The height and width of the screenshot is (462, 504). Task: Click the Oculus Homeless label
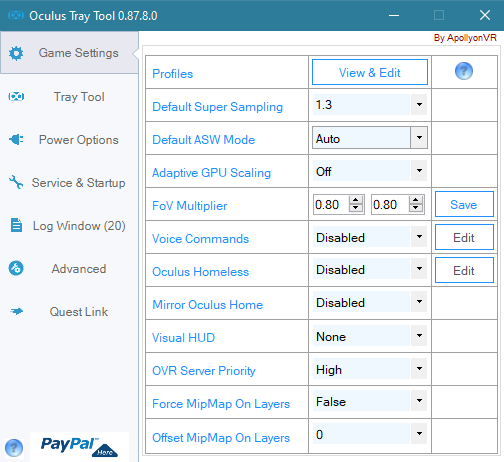[200, 272]
